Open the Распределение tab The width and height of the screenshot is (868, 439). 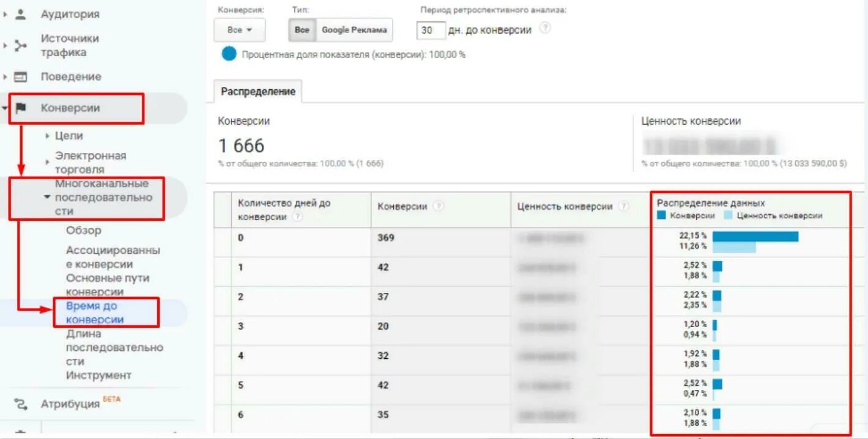tap(258, 91)
